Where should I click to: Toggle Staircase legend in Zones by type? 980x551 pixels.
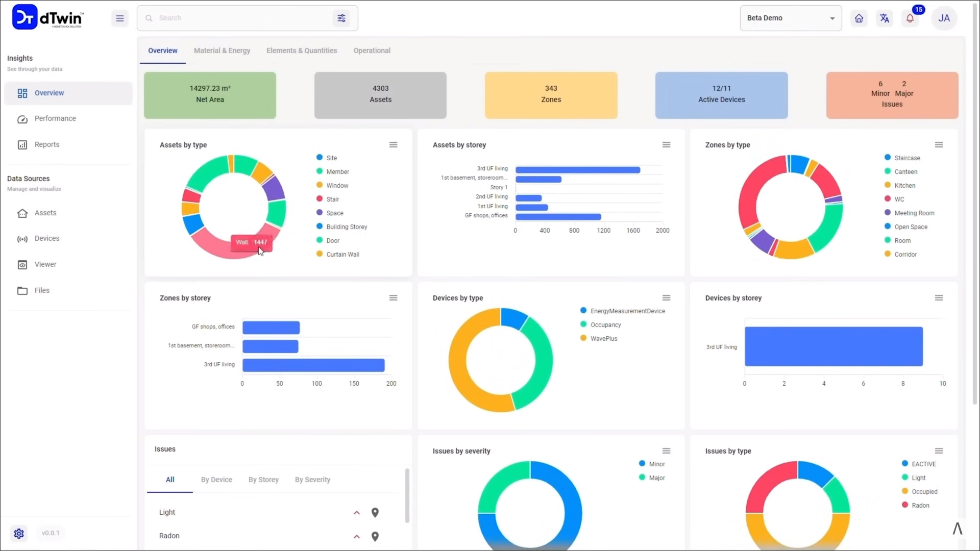click(902, 158)
